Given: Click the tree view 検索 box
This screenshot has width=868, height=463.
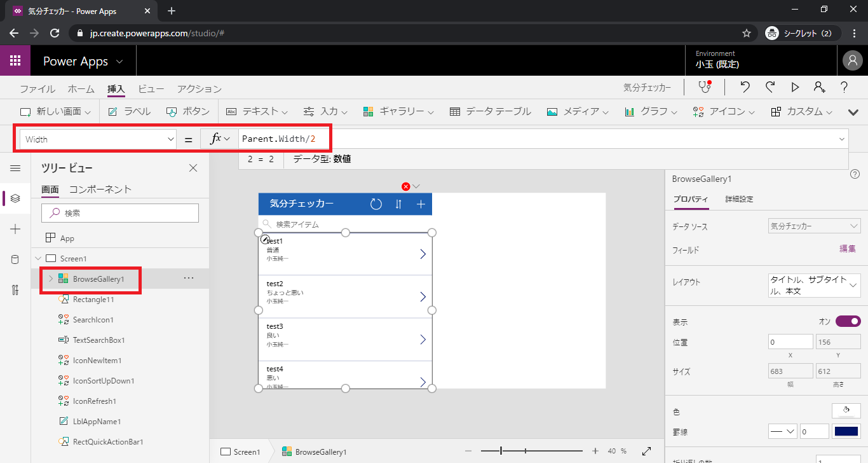Looking at the screenshot, I should pyautogui.click(x=120, y=213).
